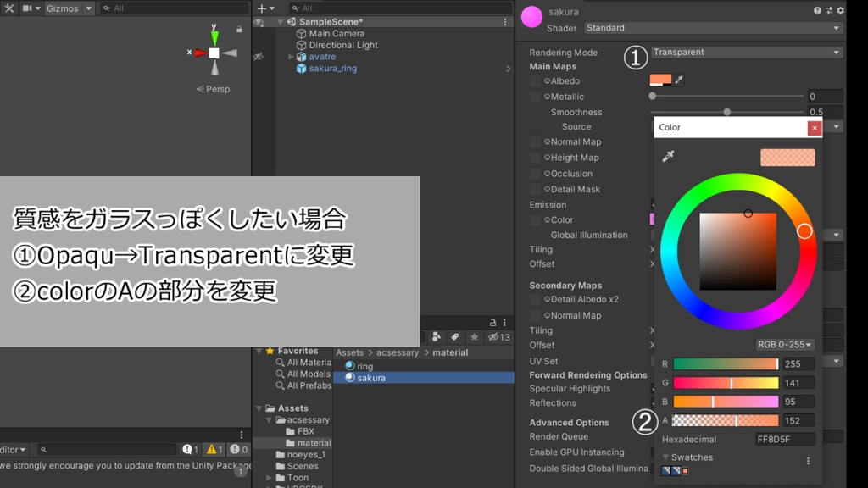The image size is (868, 488).
Task: Click the green Y axis gizmo cone
Action: click(214, 37)
